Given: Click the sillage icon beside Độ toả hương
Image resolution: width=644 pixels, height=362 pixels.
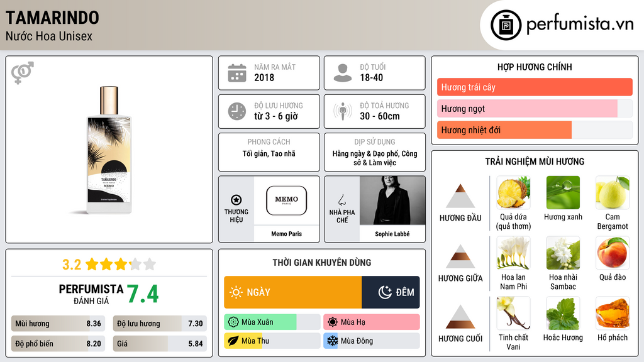Looking at the screenshot, I should [x=343, y=111].
